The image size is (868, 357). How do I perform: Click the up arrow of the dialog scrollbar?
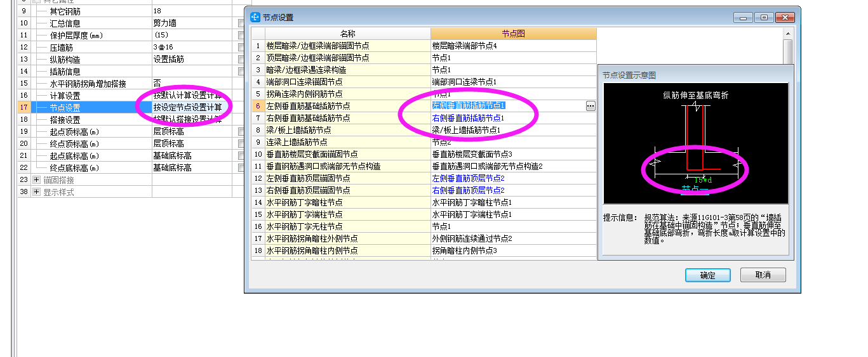point(787,34)
